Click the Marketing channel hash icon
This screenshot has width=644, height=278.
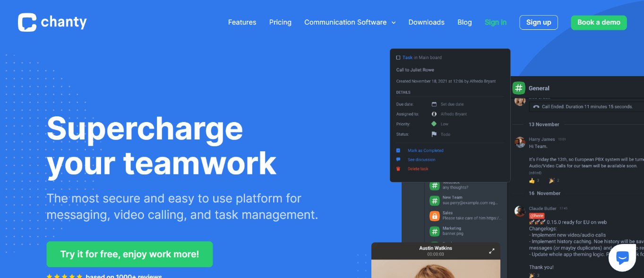[x=434, y=231]
